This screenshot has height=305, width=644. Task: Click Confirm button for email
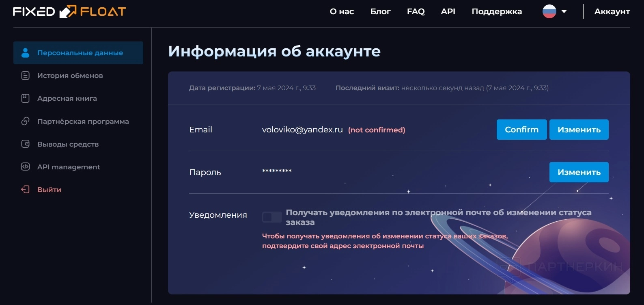click(x=521, y=130)
